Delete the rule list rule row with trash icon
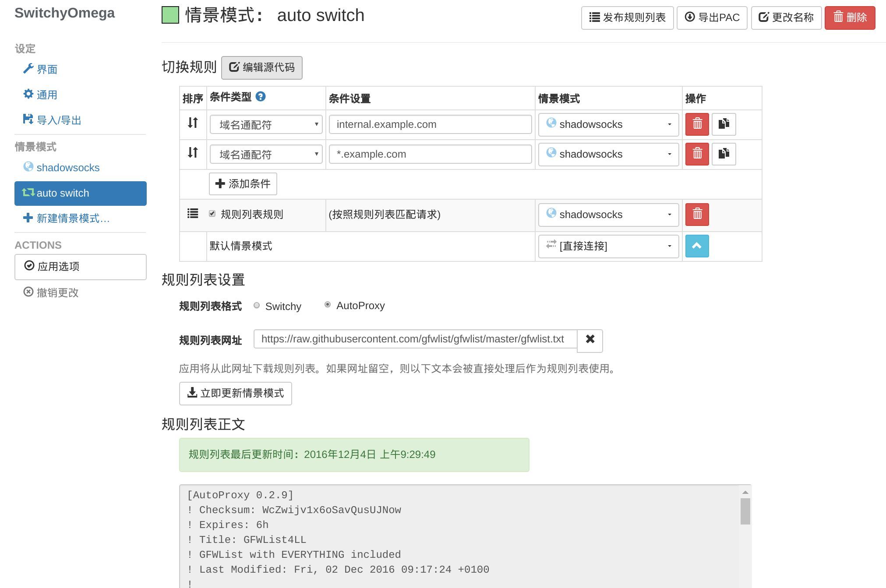This screenshot has height=588, width=886. click(697, 215)
